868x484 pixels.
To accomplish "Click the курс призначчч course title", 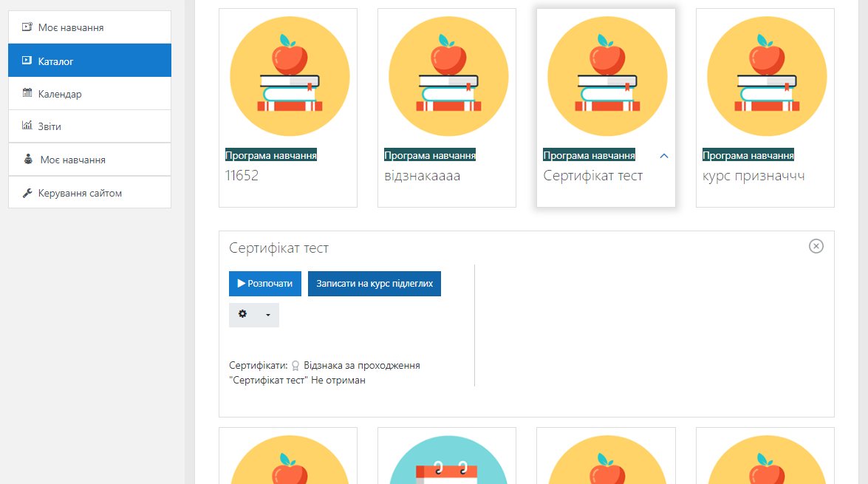I will pos(753,176).
